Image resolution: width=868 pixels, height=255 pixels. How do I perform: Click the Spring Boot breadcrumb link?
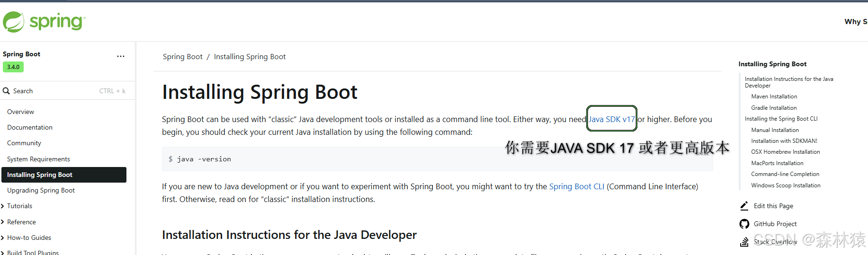[182, 57]
